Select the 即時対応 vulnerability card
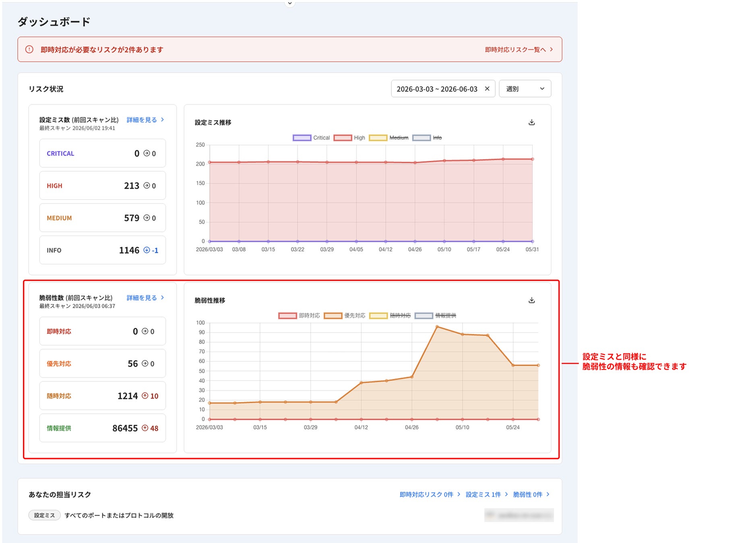Viewport: 756px width, 543px height. (103, 331)
